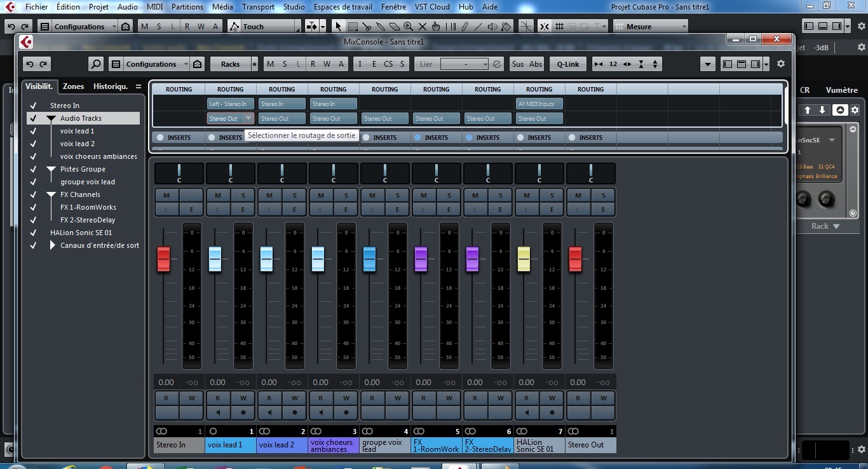Open MixConsole setup gear settings
Image resolution: width=868 pixels, height=469 pixels.
781,64
